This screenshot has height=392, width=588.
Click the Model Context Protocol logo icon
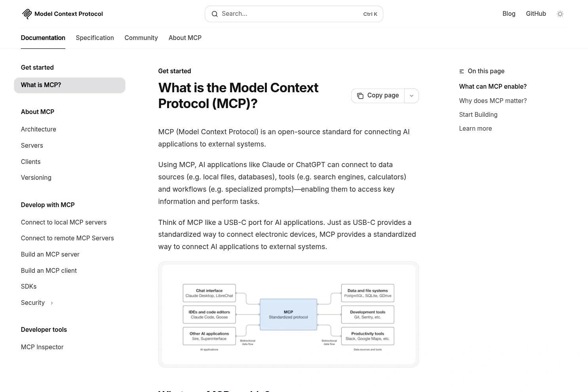click(x=27, y=13)
